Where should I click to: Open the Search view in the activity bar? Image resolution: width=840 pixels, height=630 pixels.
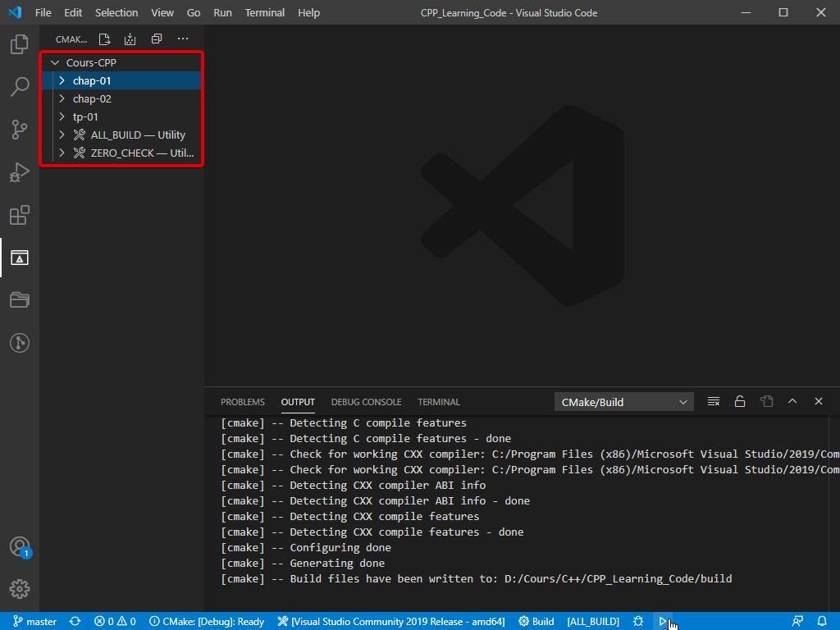[20, 87]
